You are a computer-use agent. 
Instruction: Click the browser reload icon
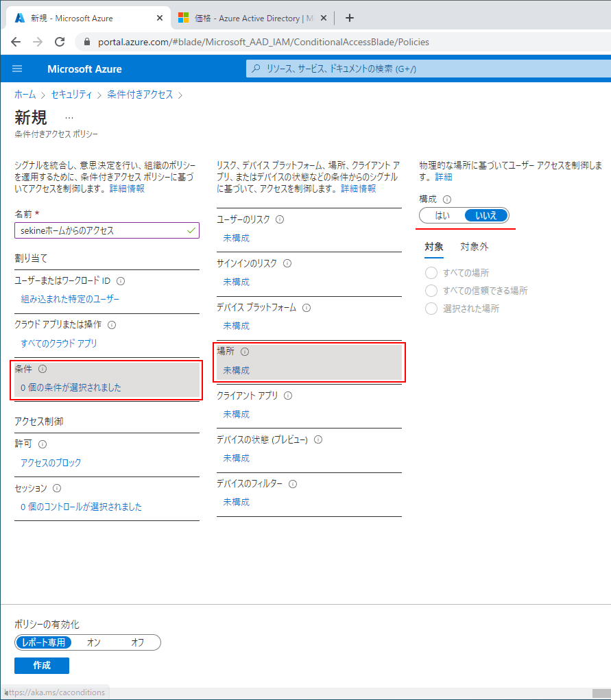pos(59,42)
